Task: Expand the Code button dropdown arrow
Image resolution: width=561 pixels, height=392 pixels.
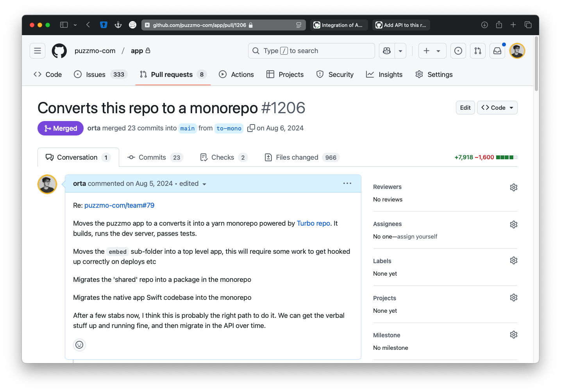Action: (511, 107)
